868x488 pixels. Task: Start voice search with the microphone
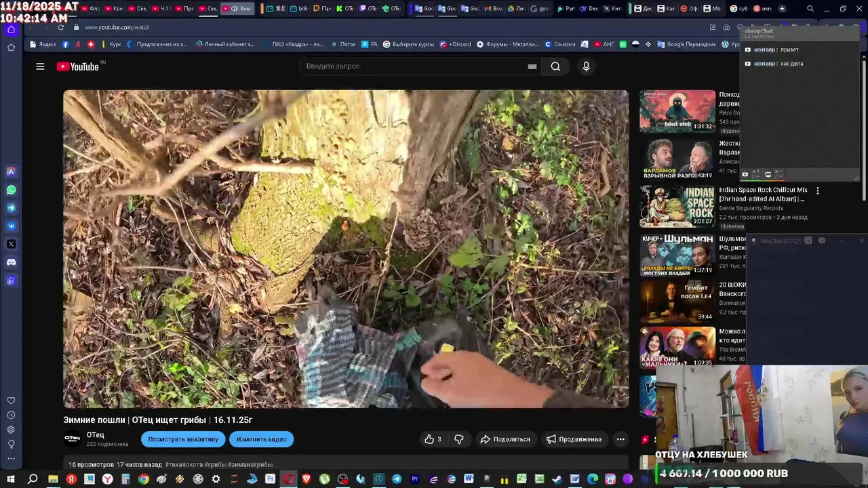587,66
